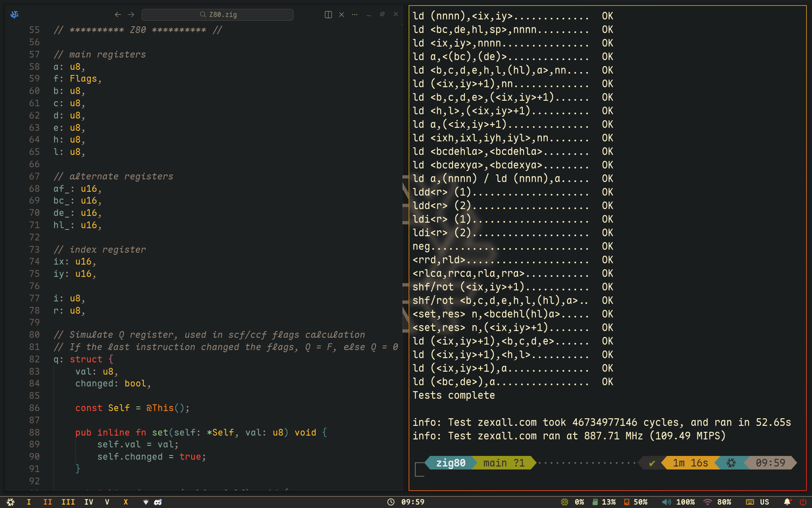Open the editor more actions menu
The image size is (812, 508).
click(x=355, y=14)
